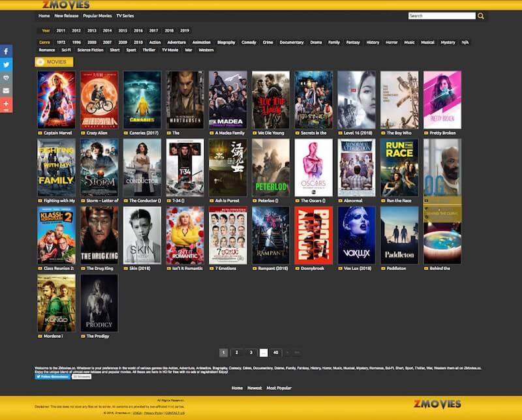Click Skin (2018) title link

pyautogui.click(x=140, y=269)
